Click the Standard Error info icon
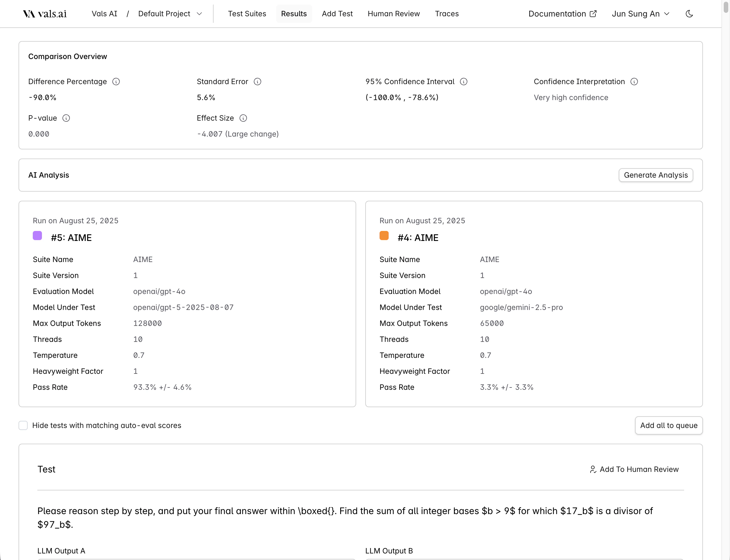Image resolution: width=730 pixels, height=560 pixels. [257, 82]
